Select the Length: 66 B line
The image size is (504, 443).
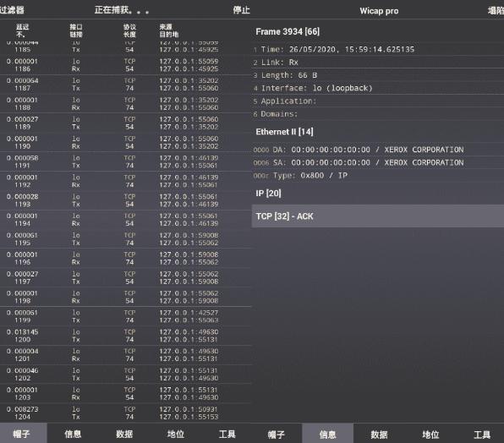click(378, 75)
